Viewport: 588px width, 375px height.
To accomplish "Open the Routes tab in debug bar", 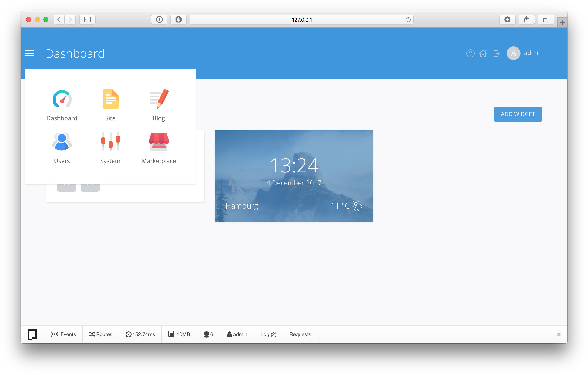I will (101, 334).
